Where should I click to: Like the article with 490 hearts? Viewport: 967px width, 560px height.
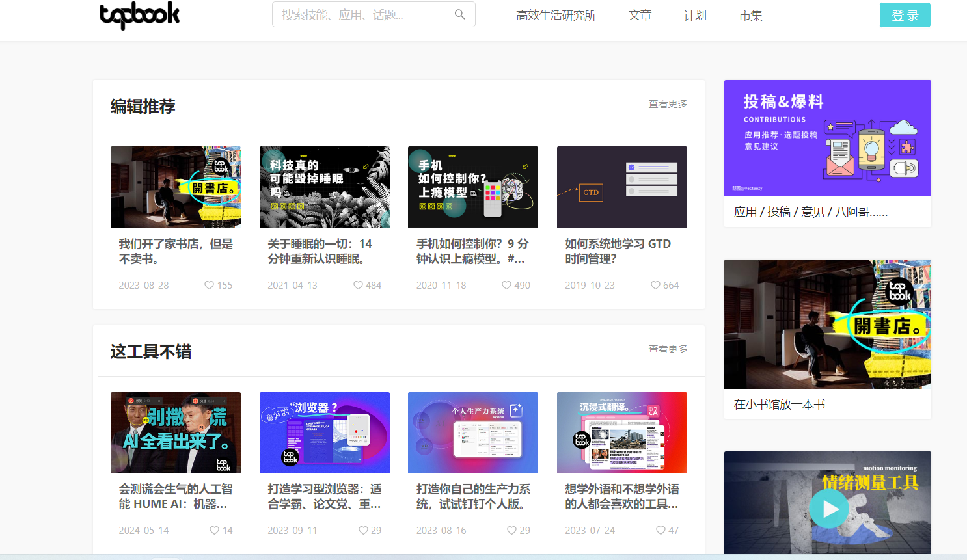pyautogui.click(x=506, y=286)
